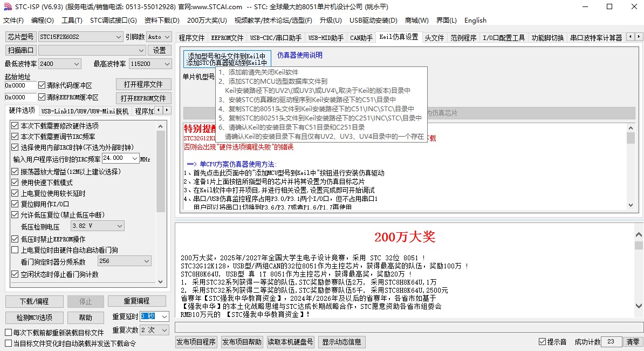This screenshot has height=351, width=644.
Task: Toggle 空闲状态时停止看门狗计数
Action: click(15, 274)
